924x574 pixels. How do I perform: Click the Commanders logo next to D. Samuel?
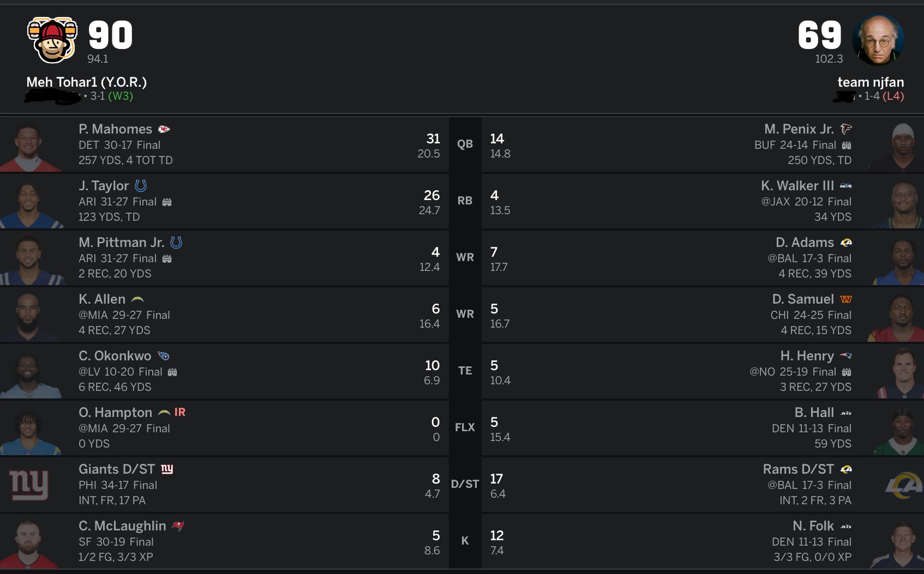pyautogui.click(x=846, y=299)
